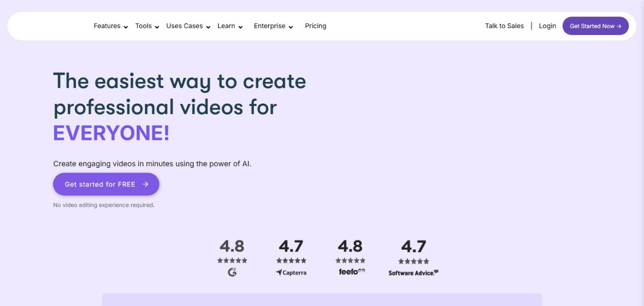Screen dimensions: 644x306
Task: Click the G2 logo icon
Action: pos(232,272)
